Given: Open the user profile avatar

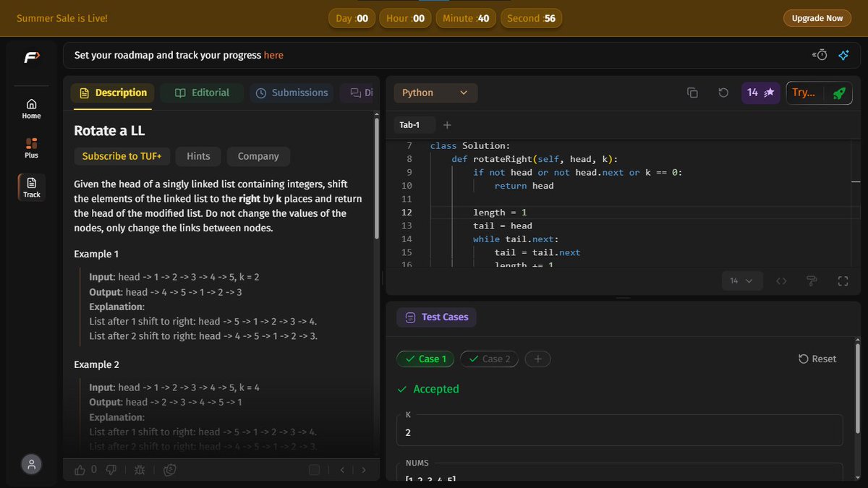Looking at the screenshot, I should tap(31, 464).
